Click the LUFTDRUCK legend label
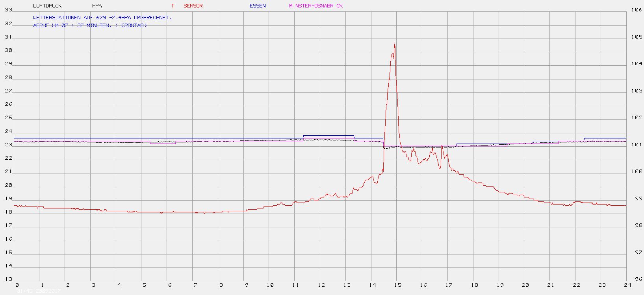The width and height of the screenshot is (644, 295). pyautogui.click(x=48, y=6)
